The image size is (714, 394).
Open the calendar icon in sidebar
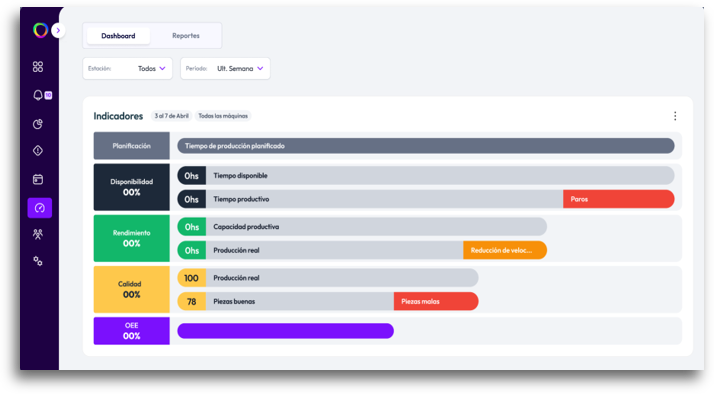tap(38, 179)
